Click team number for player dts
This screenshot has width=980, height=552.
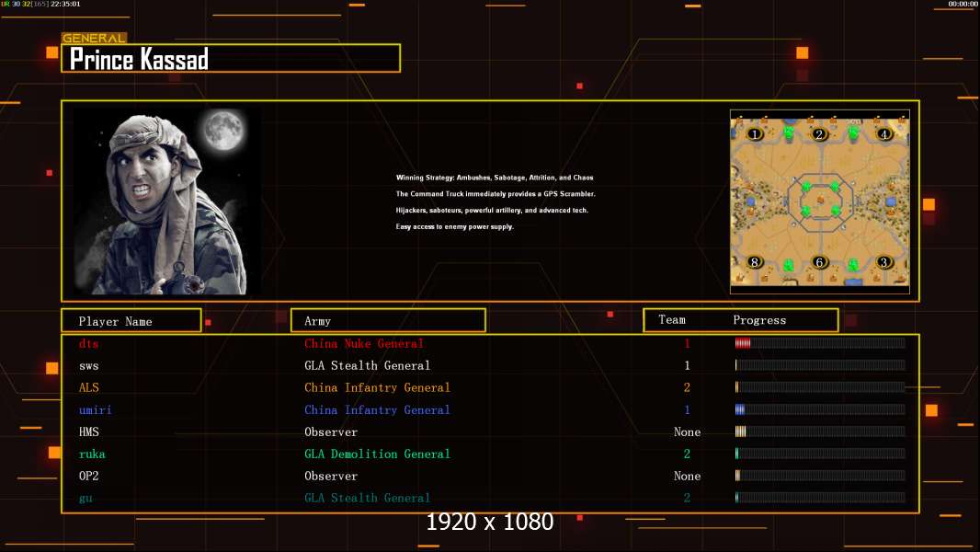click(x=687, y=343)
